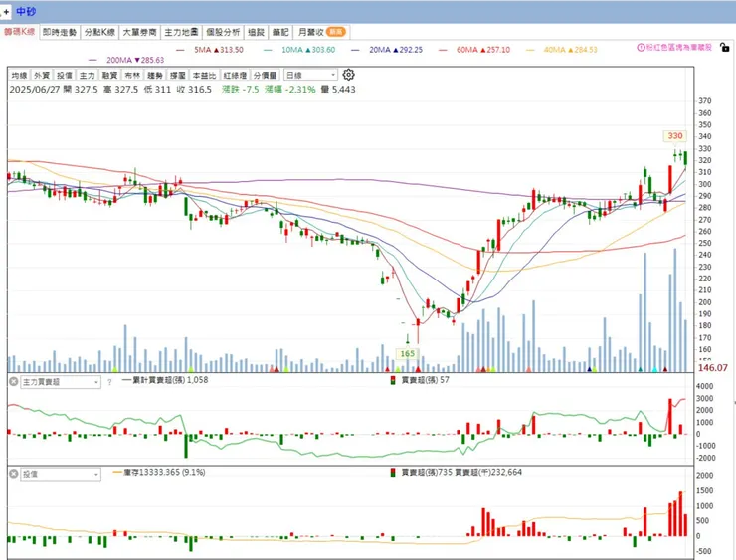This screenshot has height=560, width=736.
Task: Toggle the 均線 overlay button
Action: click(x=19, y=76)
